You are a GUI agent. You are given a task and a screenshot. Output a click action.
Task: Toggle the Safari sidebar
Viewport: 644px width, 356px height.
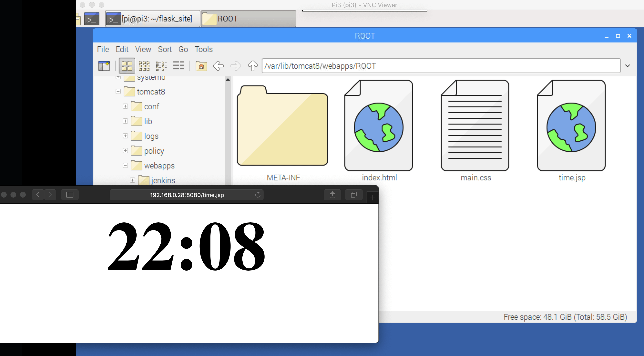(x=70, y=194)
